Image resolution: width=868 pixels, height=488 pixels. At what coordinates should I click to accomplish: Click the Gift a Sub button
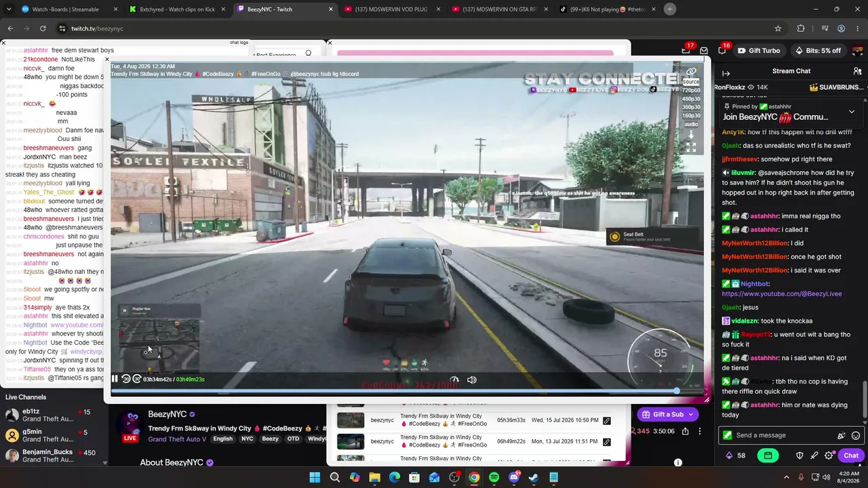point(668,414)
